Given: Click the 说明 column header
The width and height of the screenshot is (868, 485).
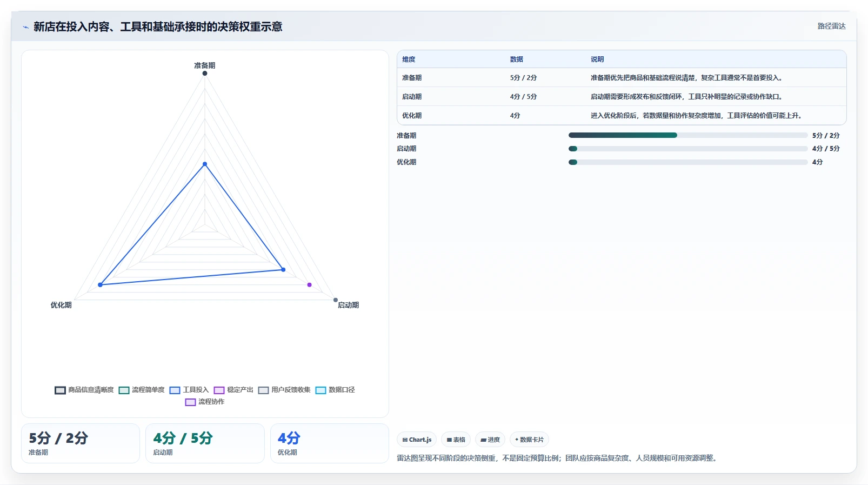Looking at the screenshot, I should [x=597, y=59].
